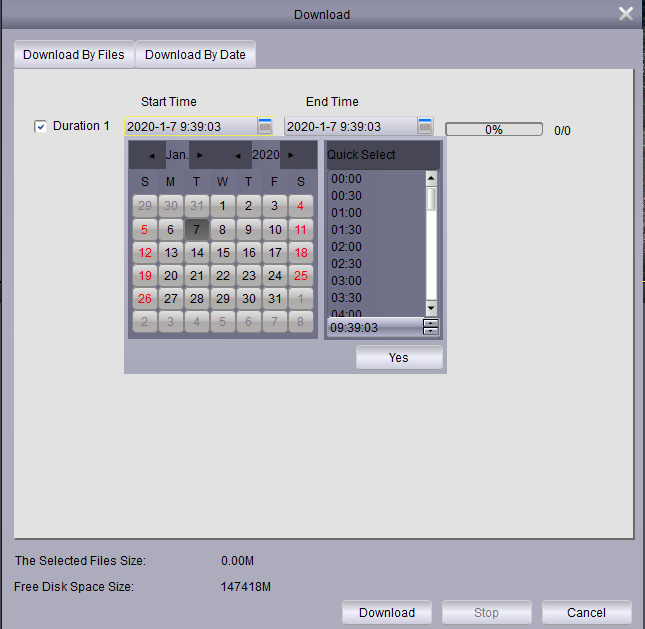This screenshot has width=645, height=629.
Task: Go to the previous month arrow
Action: [x=152, y=156]
